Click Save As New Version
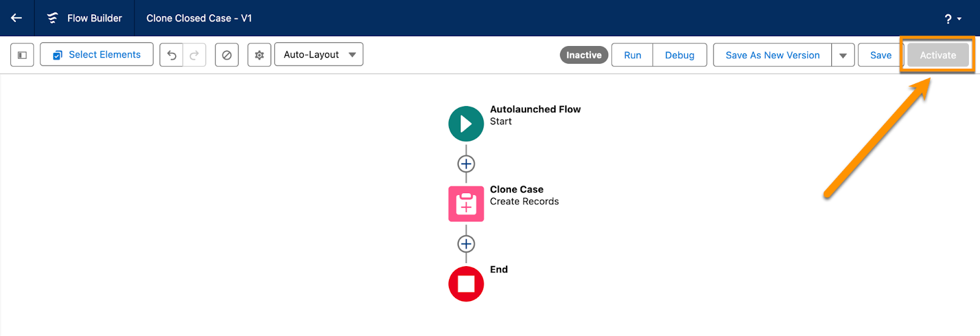This screenshot has width=980, height=336. click(772, 55)
